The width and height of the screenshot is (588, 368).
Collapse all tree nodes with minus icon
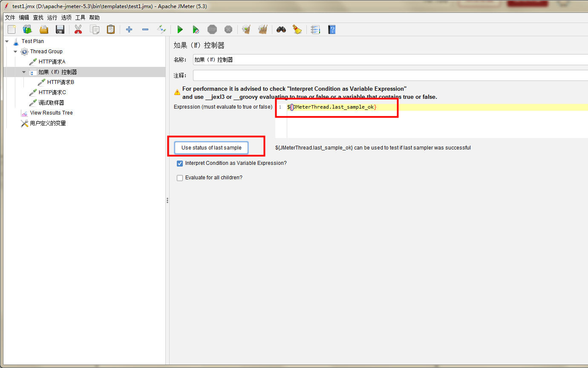point(145,29)
